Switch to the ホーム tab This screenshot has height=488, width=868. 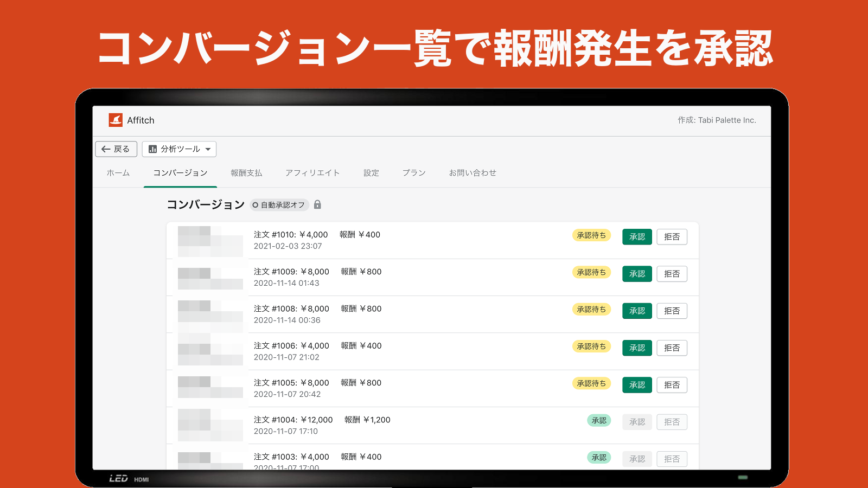pos(117,172)
